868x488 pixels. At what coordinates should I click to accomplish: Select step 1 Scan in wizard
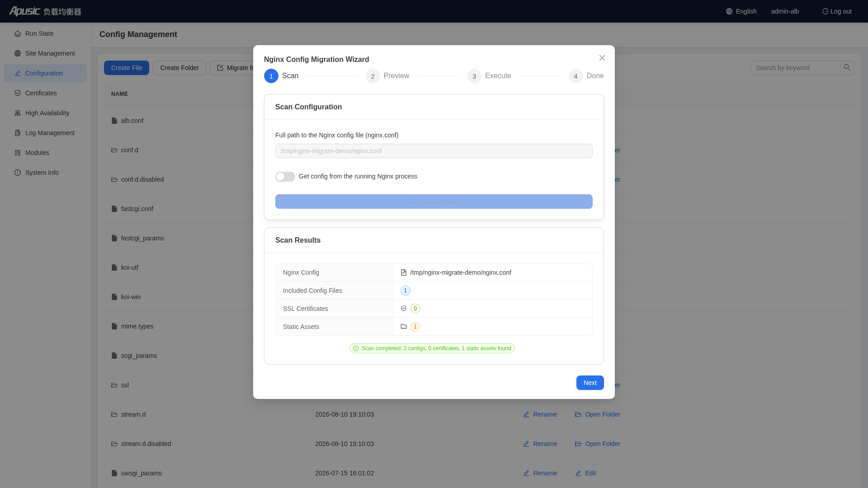point(281,76)
